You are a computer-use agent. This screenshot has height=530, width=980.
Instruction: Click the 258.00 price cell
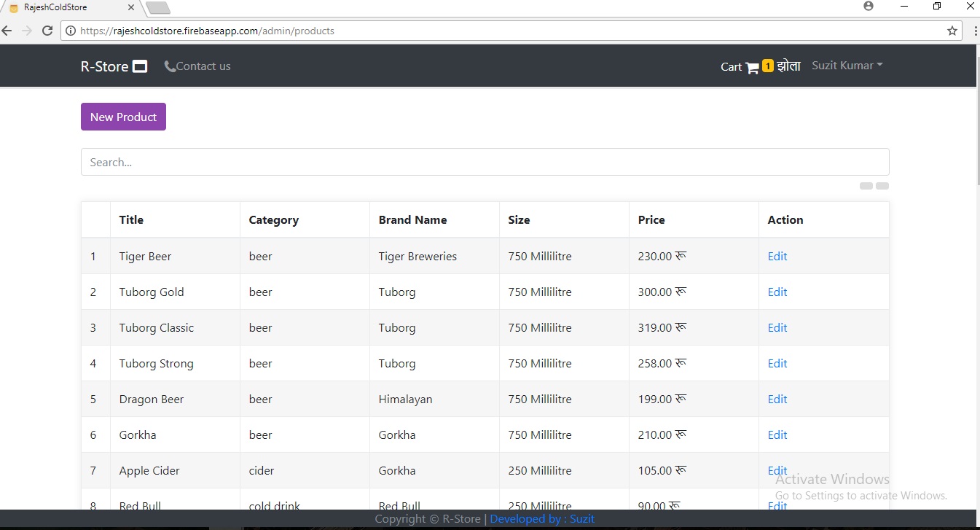(x=694, y=363)
